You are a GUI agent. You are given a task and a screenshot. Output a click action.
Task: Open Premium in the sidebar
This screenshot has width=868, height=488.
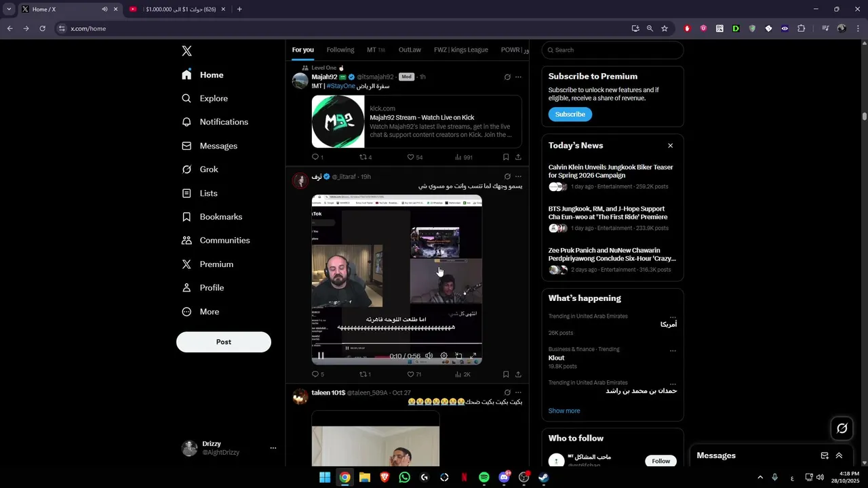208,264
